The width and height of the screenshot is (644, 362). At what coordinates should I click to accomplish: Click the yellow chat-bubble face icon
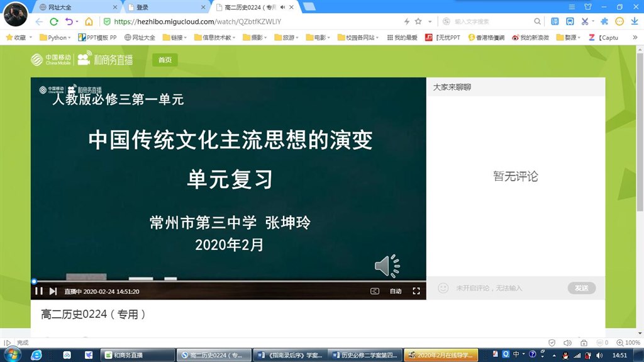tap(619, 21)
